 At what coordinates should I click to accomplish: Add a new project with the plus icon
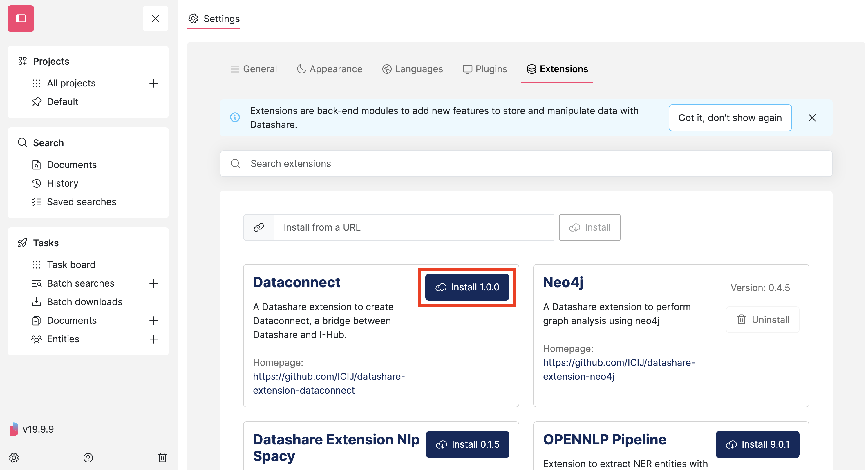click(x=154, y=83)
